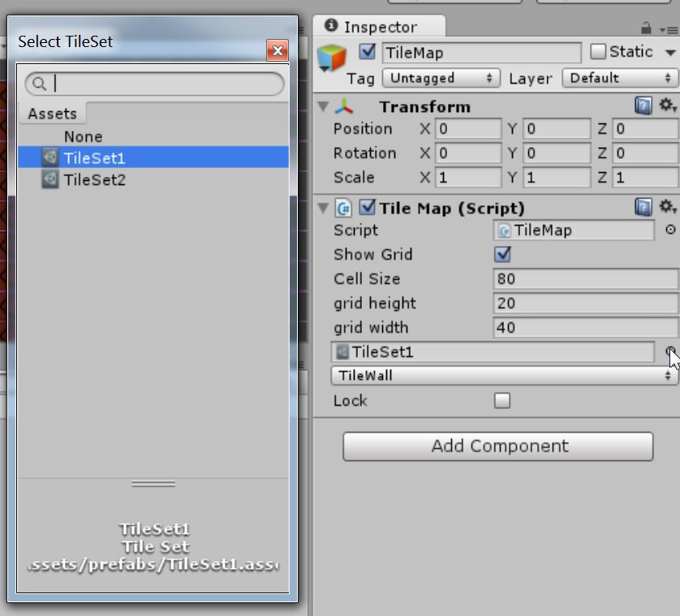Click the TileSet2 asset icon in the list

[49, 179]
